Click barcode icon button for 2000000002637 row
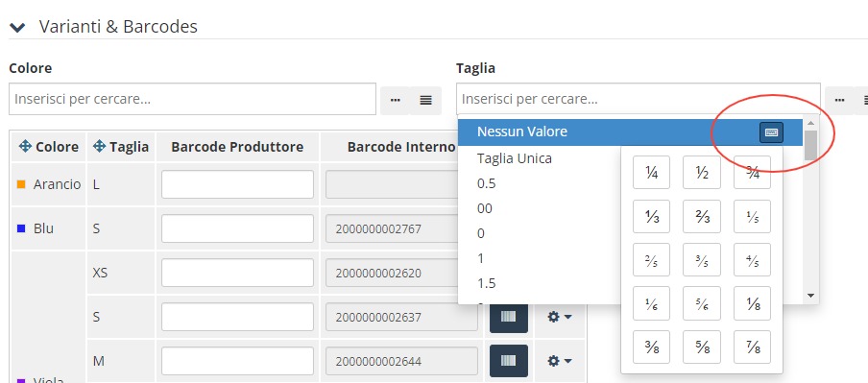 point(509,317)
